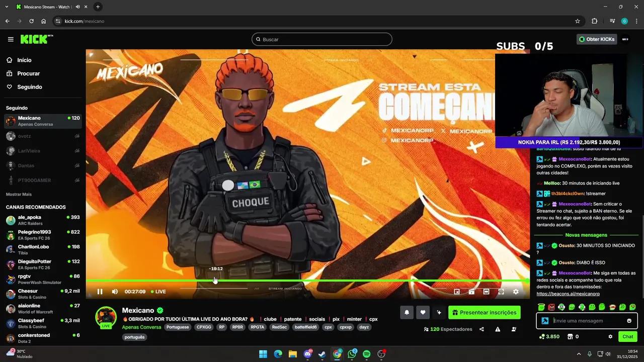Open mini player mode
The width and height of the screenshot is (644, 362).
[x=457, y=292]
